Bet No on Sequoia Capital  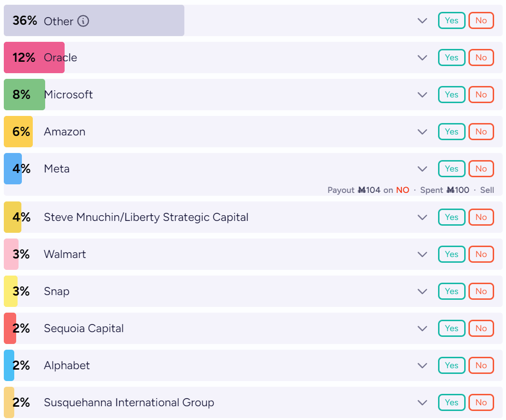pyautogui.click(x=481, y=329)
